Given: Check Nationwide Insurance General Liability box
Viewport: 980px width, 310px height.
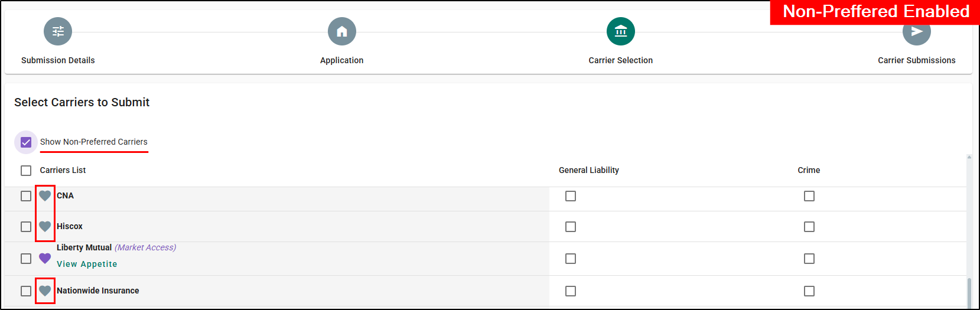Looking at the screenshot, I should point(571,291).
